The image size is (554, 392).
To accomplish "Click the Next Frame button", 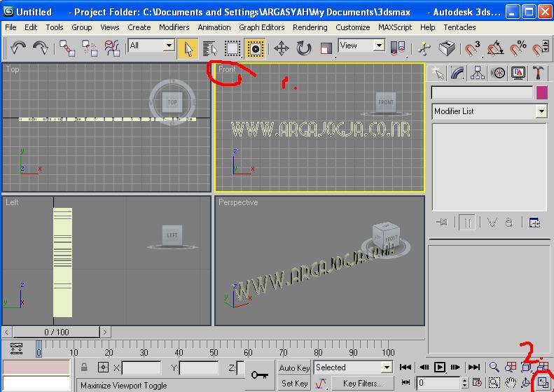I will click(455, 367).
